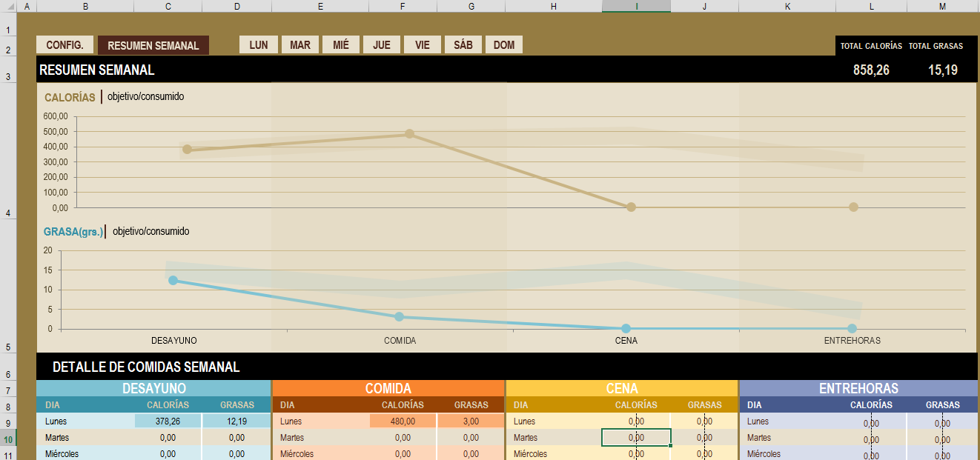Click the select-all corner of the sheet
980x460 pixels.
pyautogui.click(x=7, y=7)
